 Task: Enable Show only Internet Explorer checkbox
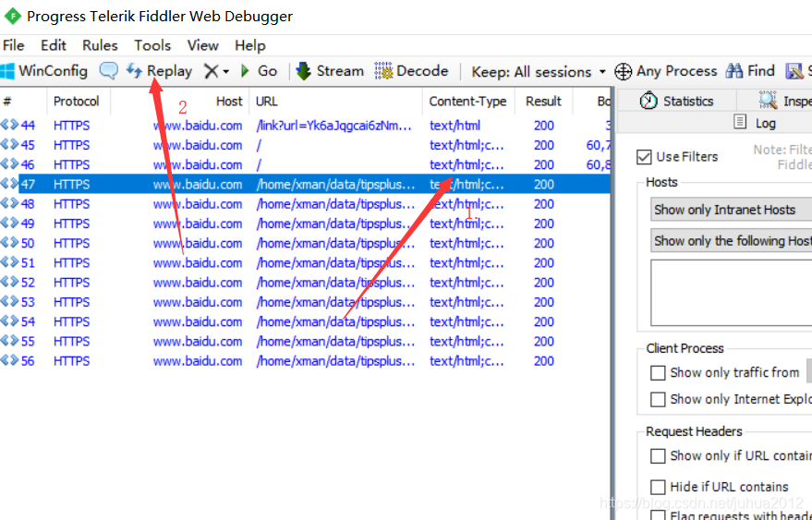(658, 399)
